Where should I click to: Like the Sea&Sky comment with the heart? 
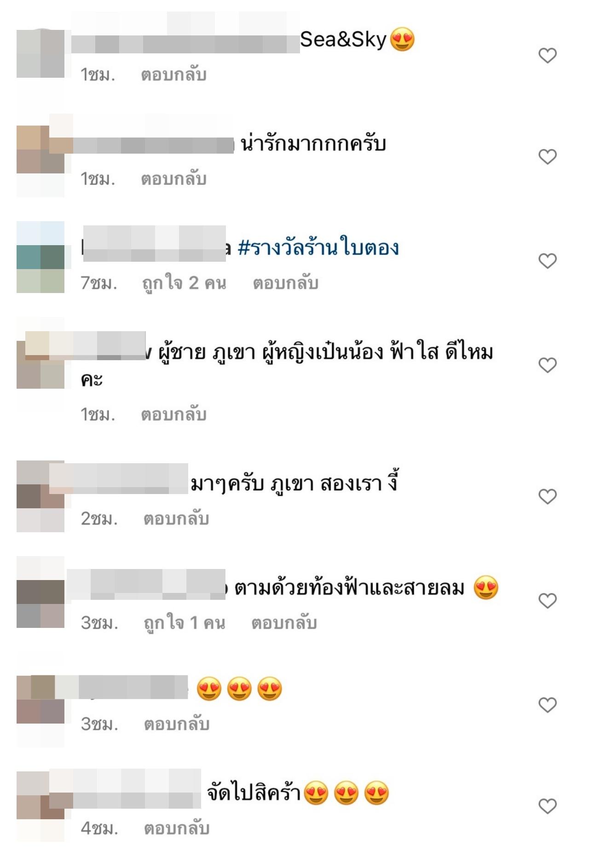click(x=548, y=56)
